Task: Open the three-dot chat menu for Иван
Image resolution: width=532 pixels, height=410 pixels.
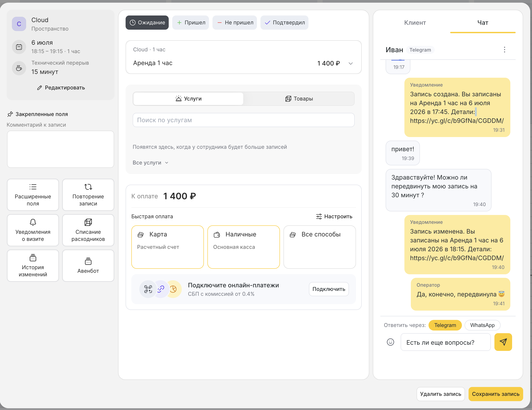Action: click(505, 50)
